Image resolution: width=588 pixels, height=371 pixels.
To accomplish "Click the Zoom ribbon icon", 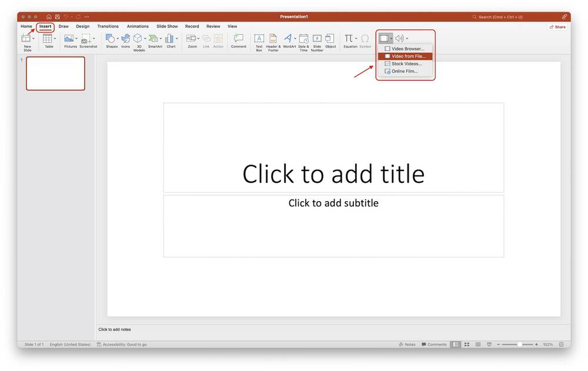I will (x=191, y=38).
